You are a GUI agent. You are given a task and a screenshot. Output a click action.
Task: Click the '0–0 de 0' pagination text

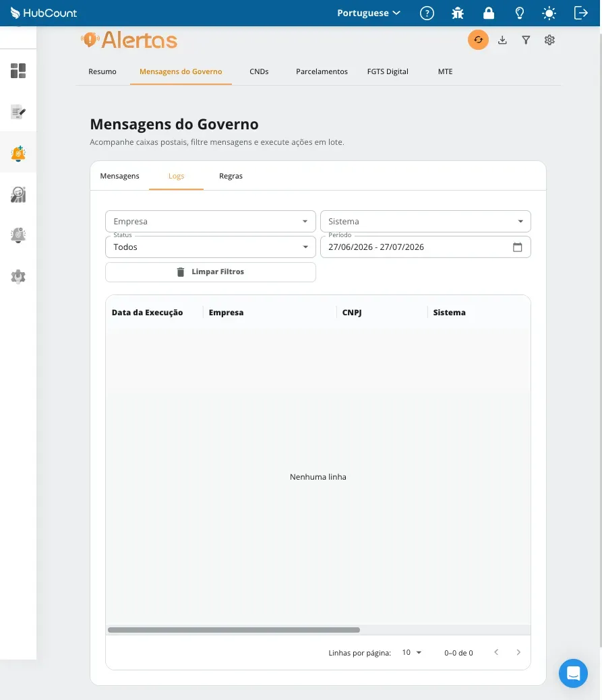tap(458, 653)
